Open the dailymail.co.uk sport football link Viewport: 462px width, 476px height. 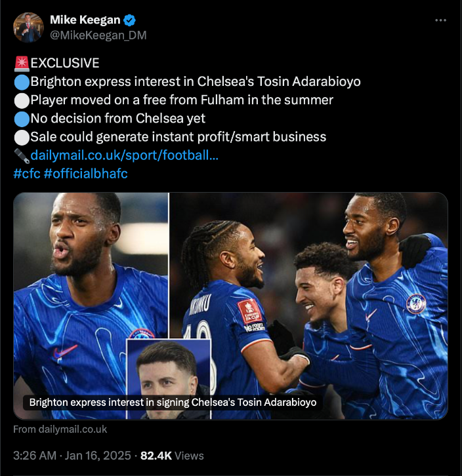(125, 155)
